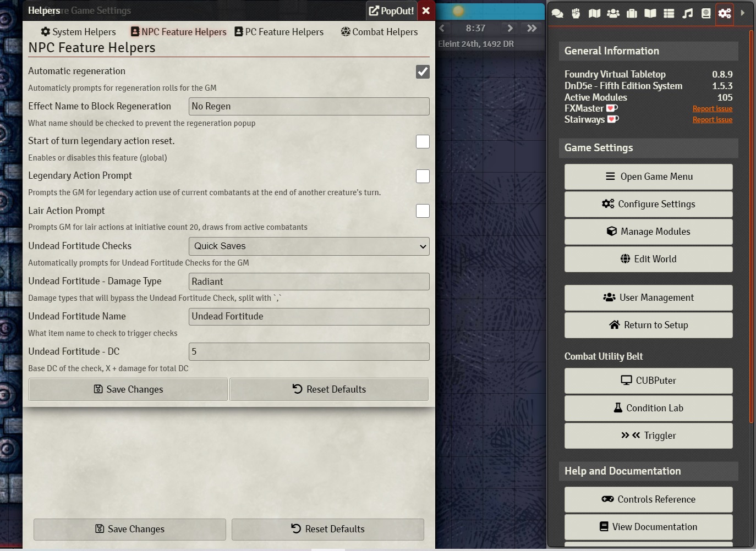This screenshot has height=551, width=756.
Task: Open the Actors Directory
Action: pos(613,13)
